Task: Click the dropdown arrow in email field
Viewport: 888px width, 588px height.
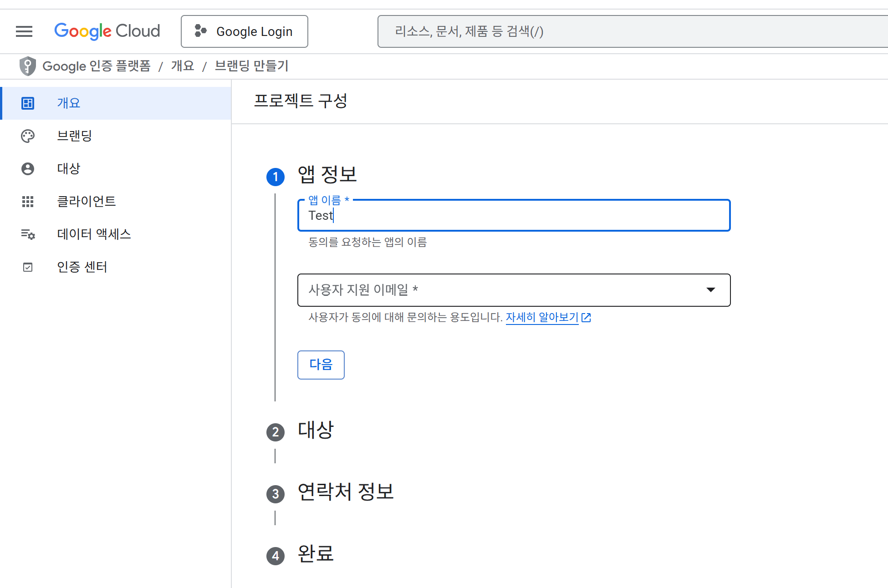Action: pos(710,290)
